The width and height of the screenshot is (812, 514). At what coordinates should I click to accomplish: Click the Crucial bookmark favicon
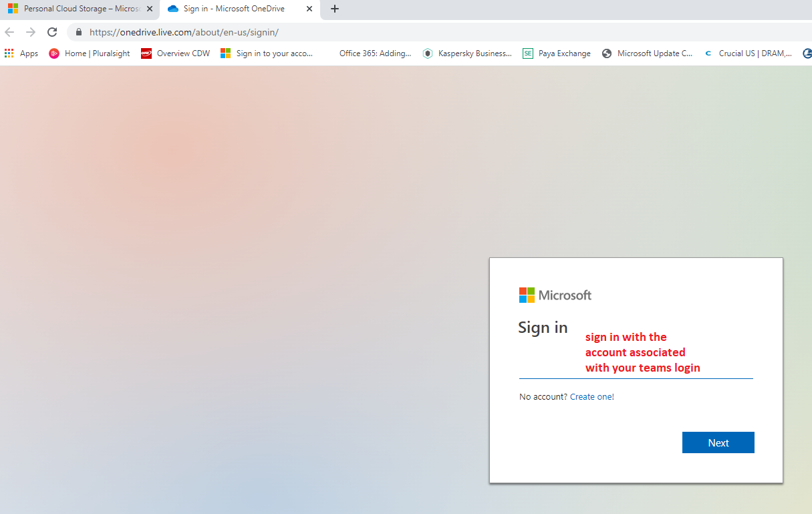point(708,53)
